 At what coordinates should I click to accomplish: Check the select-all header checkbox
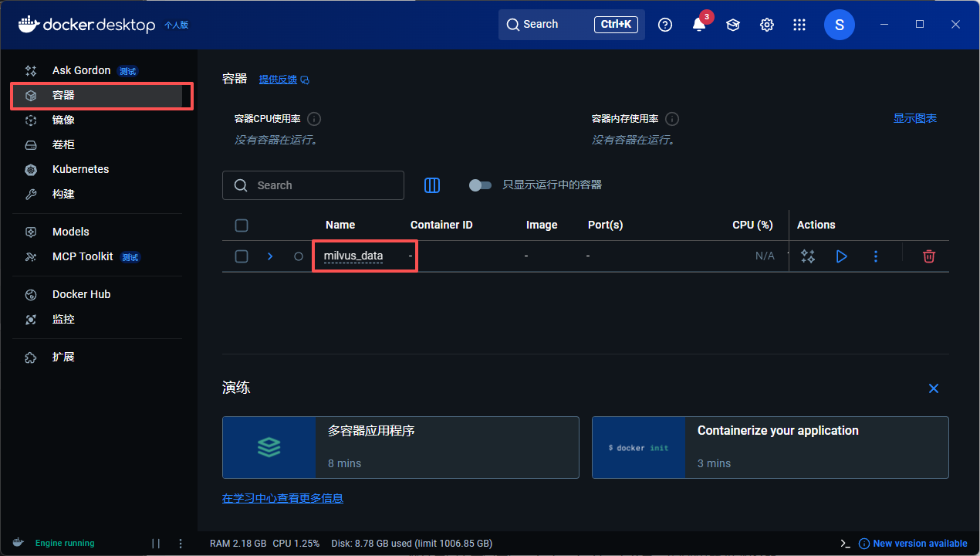pos(242,225)
